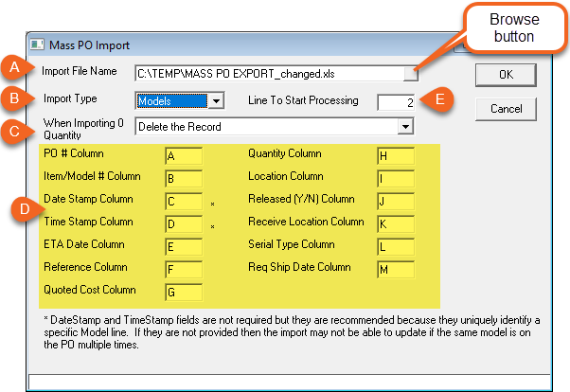Click the Mass PO Import window icon
This screenshot has height=392, width=570.
point(37,45)
